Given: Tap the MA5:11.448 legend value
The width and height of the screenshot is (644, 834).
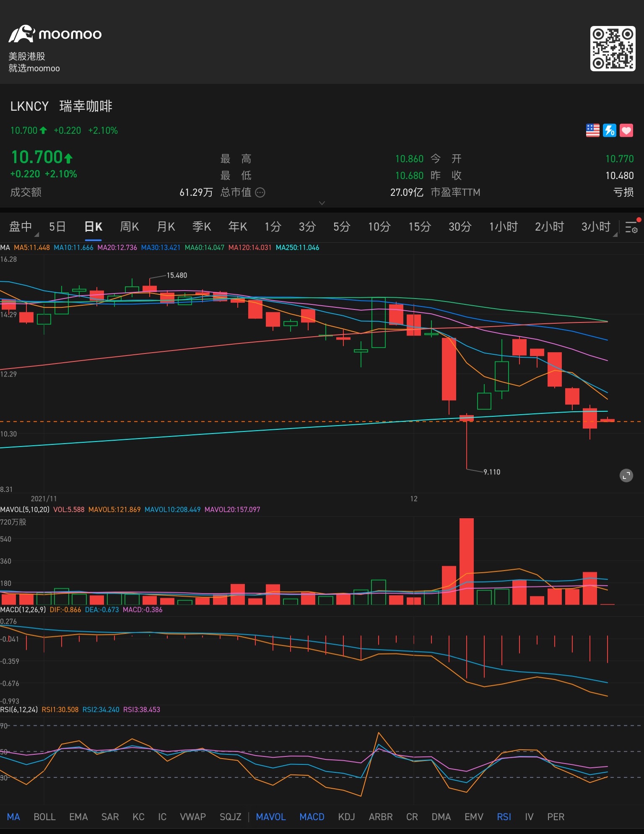Looking at the screenshot, I should tap(32, 247).
